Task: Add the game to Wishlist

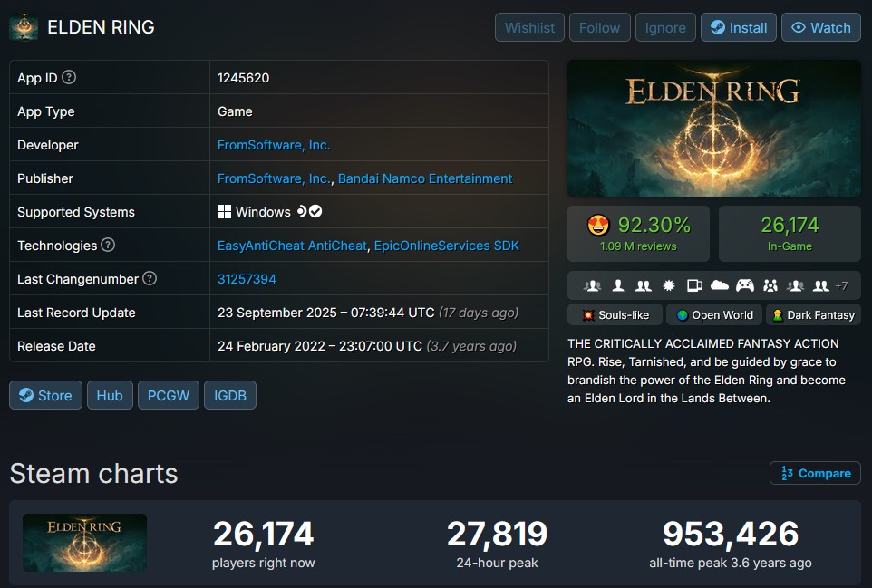Action: pos(529,27)
